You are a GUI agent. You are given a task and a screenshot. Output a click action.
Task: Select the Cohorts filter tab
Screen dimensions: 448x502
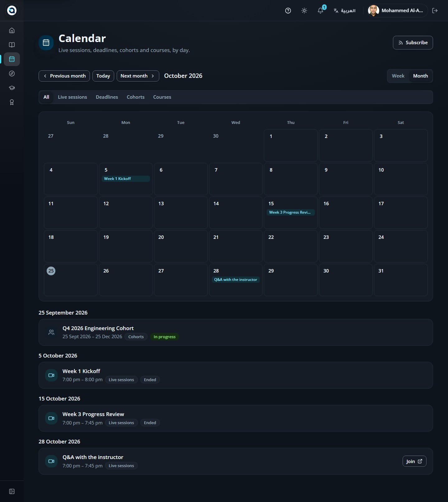136,97
